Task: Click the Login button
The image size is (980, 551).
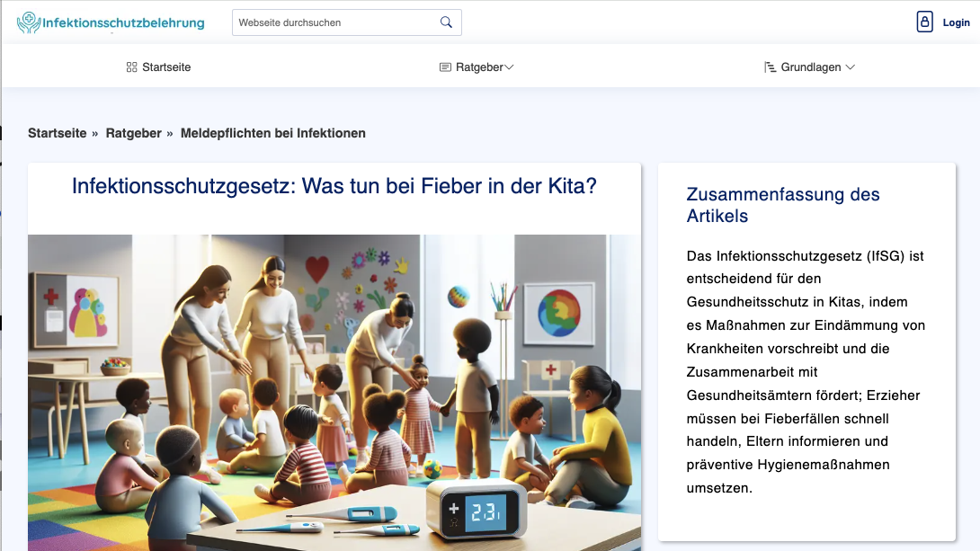Action: point(955,21)
